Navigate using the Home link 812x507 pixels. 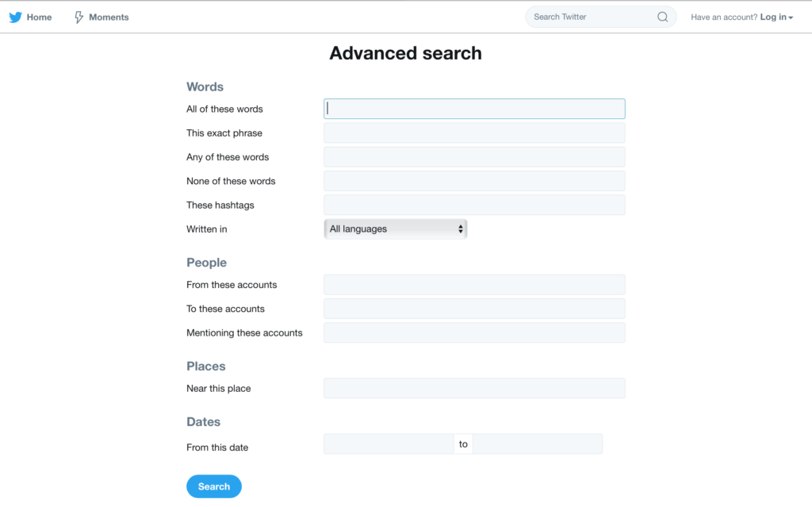(38, 17)
